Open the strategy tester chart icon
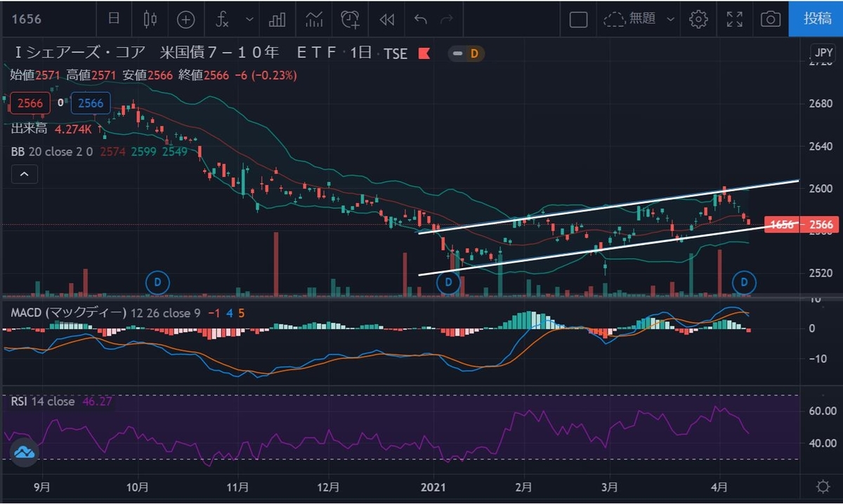The height and width of the screenshot is (504, 843). tap(313, 19)
